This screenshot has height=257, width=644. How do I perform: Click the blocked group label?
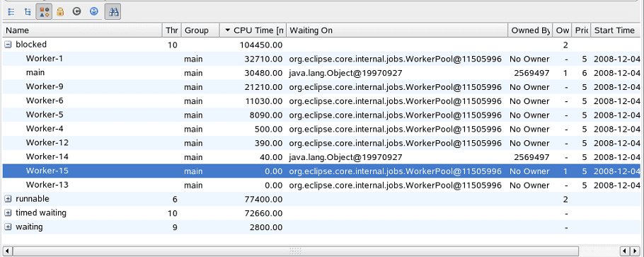coord(31,45)
